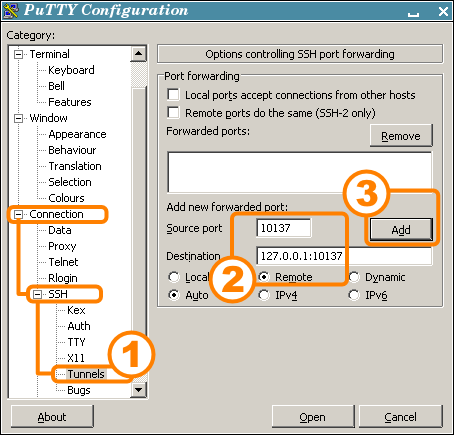454x435 pixels.
Task: Select the Selection category
Action: [70, 182]
